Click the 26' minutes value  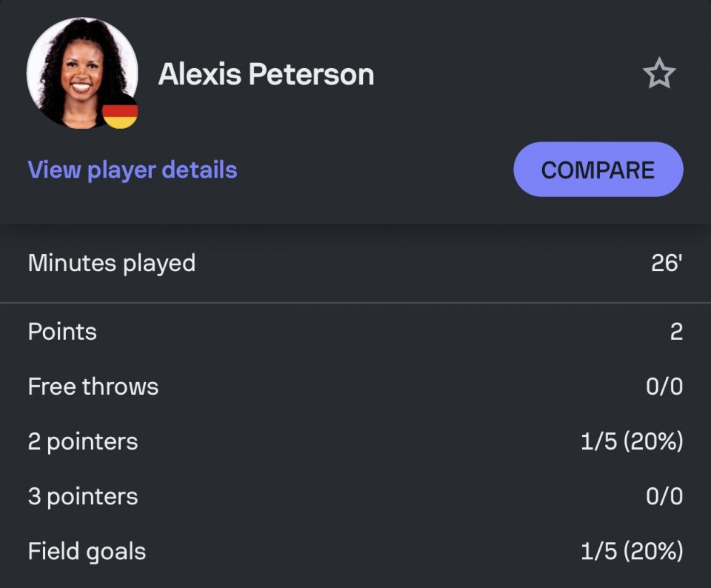pos(667,262)
